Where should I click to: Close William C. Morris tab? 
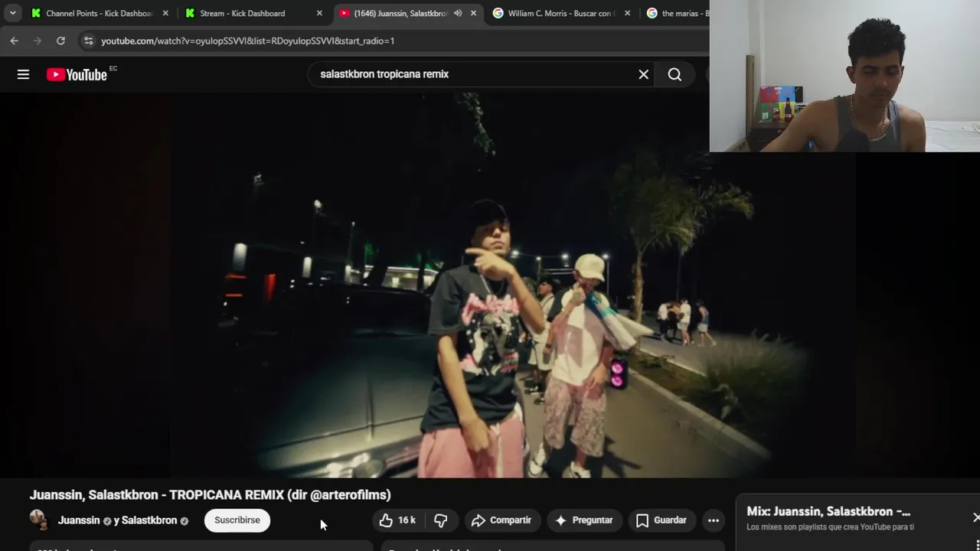click(x=627, y=13)
